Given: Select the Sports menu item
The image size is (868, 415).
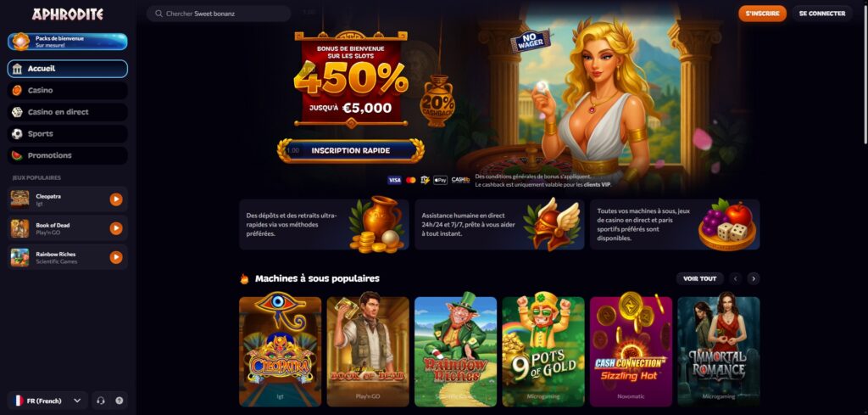Looking at the screenshot, I should (68, 133).
